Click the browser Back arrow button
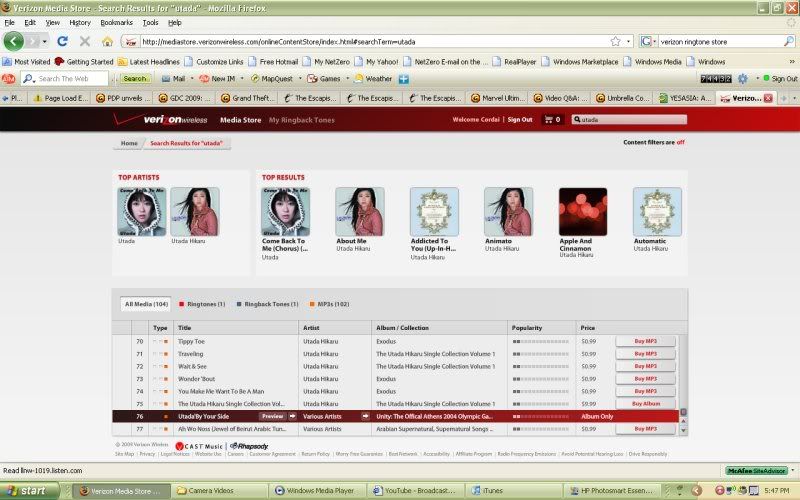800x500 pixels. (14, 41)
